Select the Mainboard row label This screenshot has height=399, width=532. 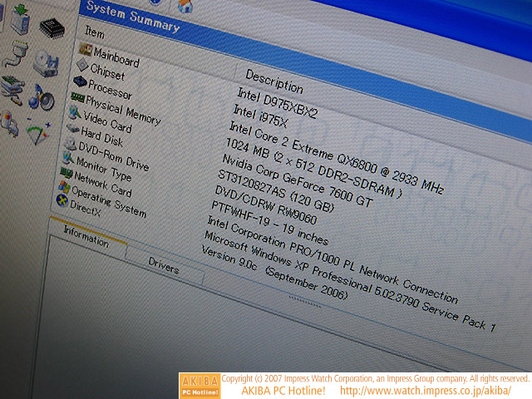[116, 57]
